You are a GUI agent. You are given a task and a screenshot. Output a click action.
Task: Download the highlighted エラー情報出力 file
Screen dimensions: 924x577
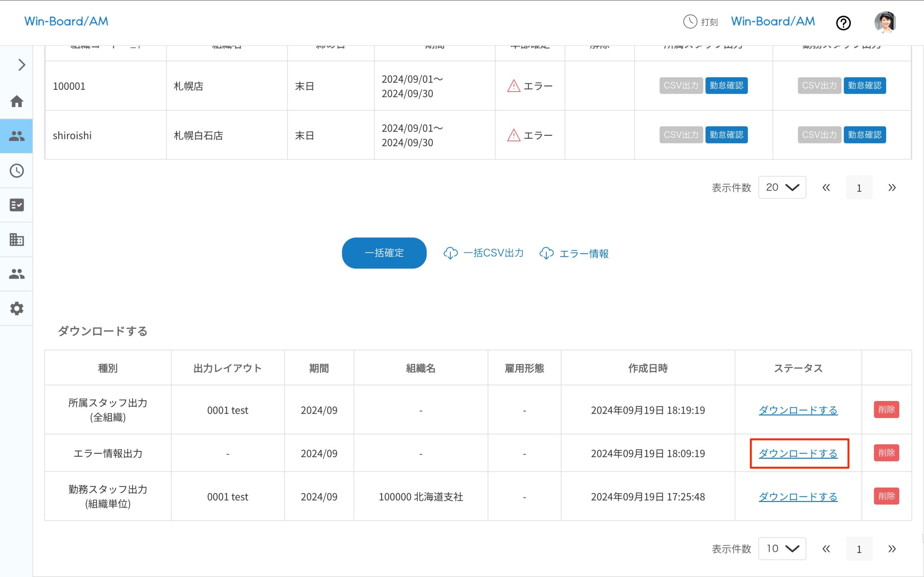pos(798,453)
